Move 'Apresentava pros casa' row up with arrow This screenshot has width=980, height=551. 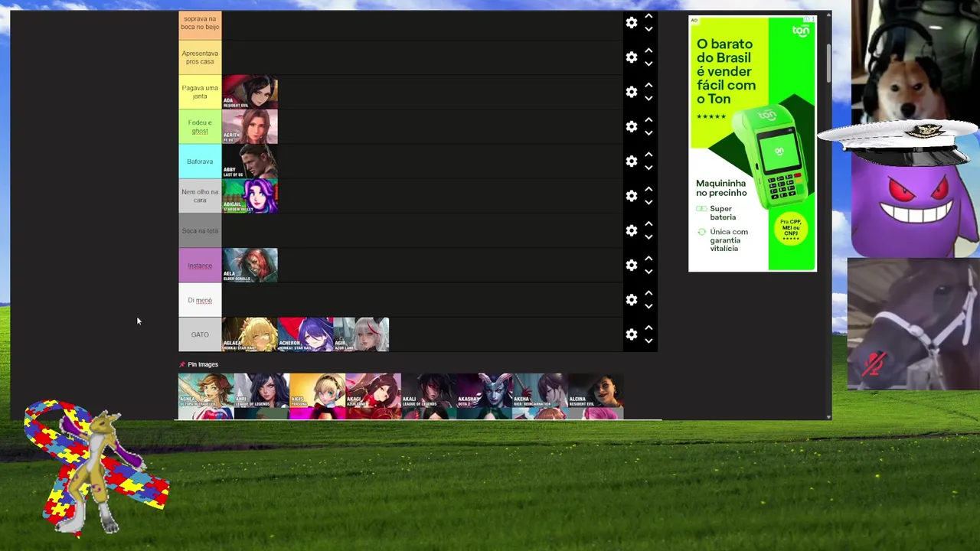coord(648,51)
